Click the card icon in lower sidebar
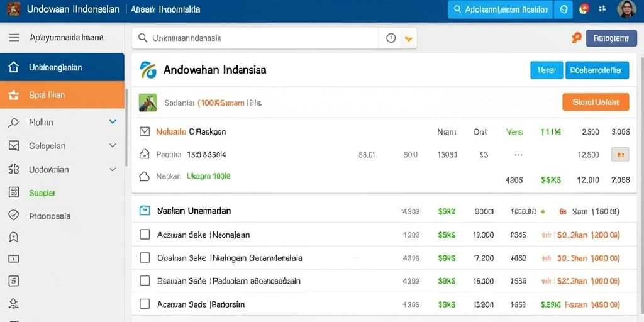Viewport: 644px width, 322px height. click(14, 258)
